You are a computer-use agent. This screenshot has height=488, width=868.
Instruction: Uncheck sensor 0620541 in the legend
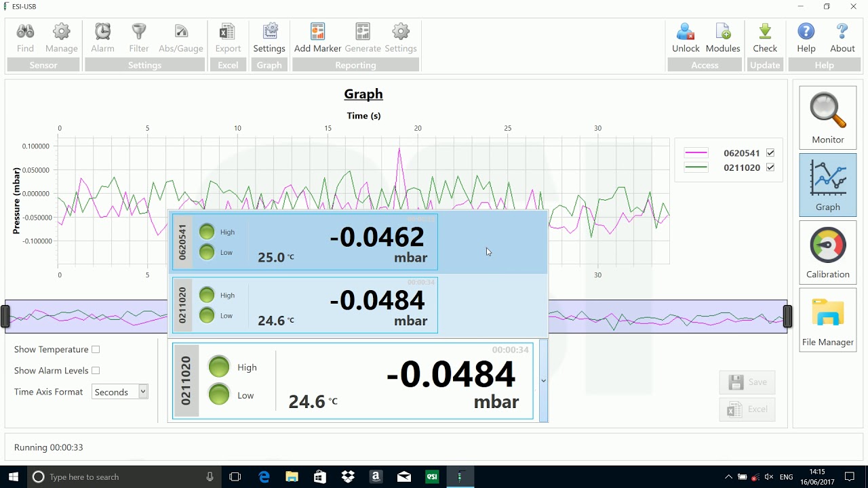click(770, 153)
